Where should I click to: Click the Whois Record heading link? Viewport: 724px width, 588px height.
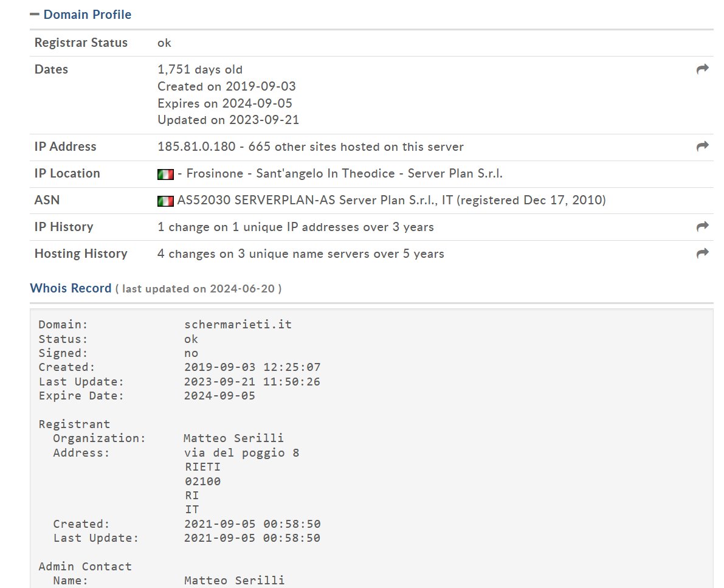tap(71, 288)
